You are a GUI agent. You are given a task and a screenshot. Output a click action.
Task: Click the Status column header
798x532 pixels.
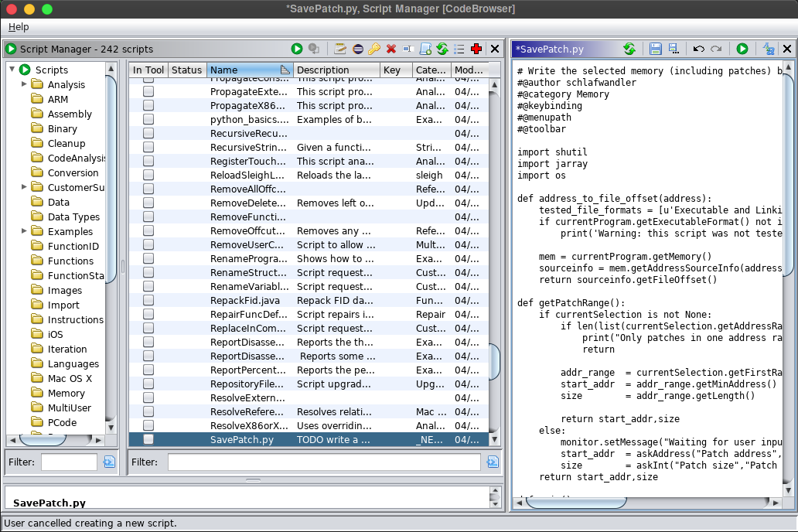187,70
